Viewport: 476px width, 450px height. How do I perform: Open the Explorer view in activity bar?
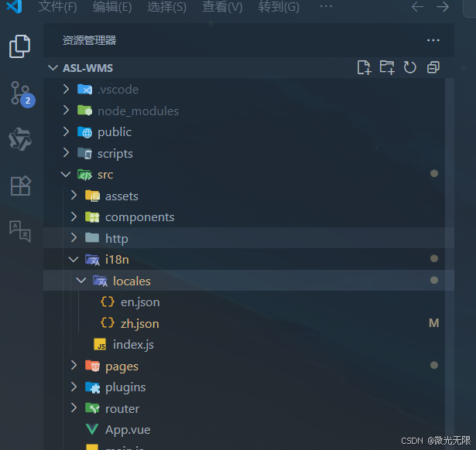tap(19, 46)
